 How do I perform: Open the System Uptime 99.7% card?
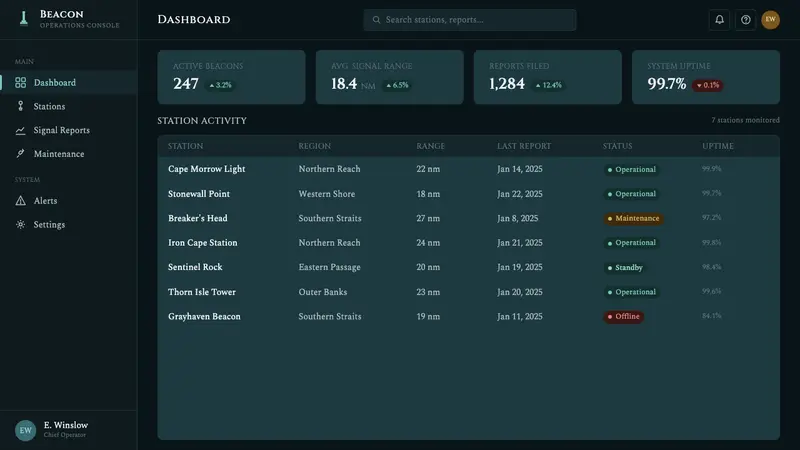[706, 77]
